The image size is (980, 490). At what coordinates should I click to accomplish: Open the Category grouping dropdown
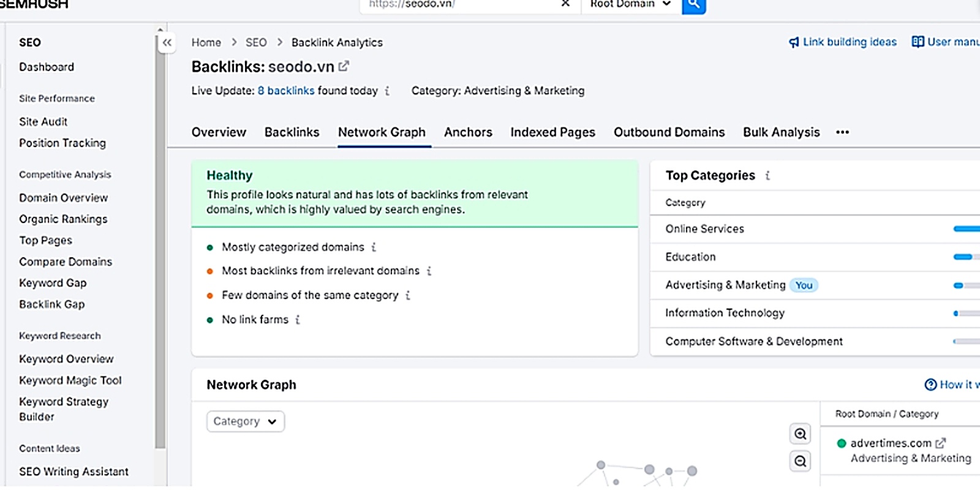246,421
